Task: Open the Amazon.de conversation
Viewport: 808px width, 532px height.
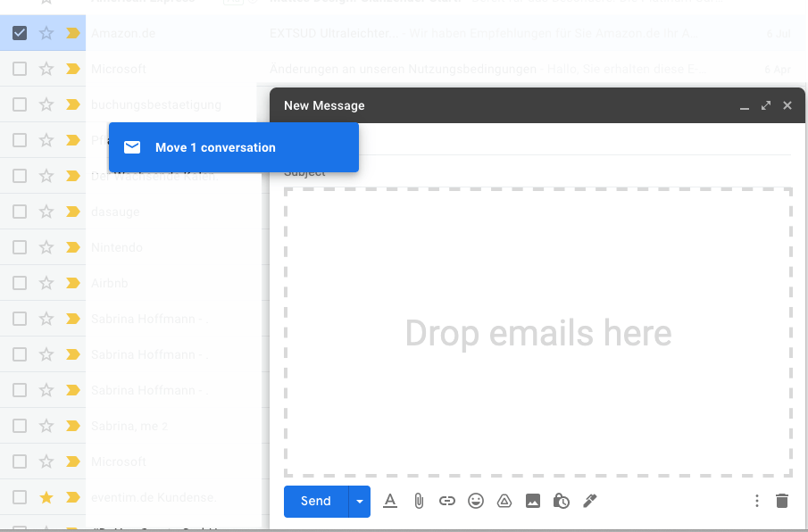Action: tap(161, 33)
